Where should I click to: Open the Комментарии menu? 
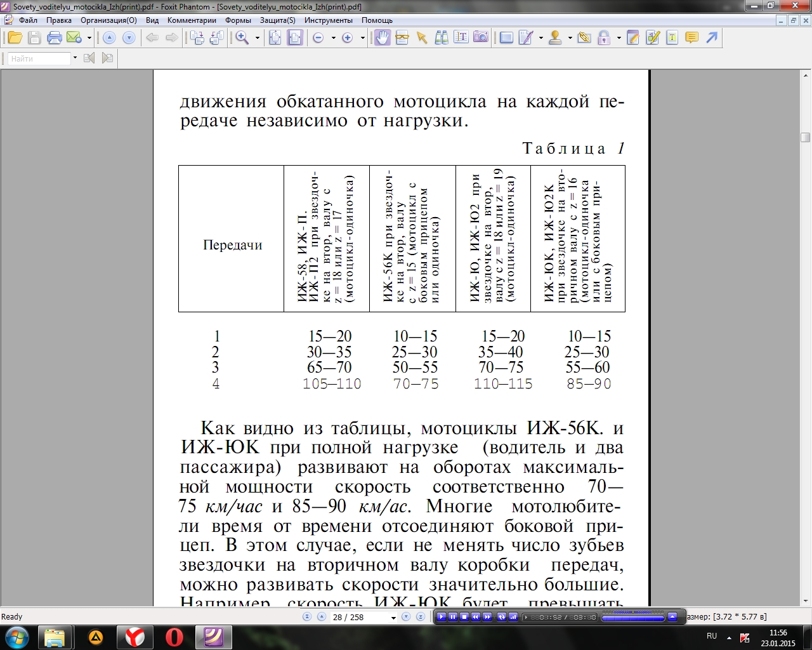192,20
